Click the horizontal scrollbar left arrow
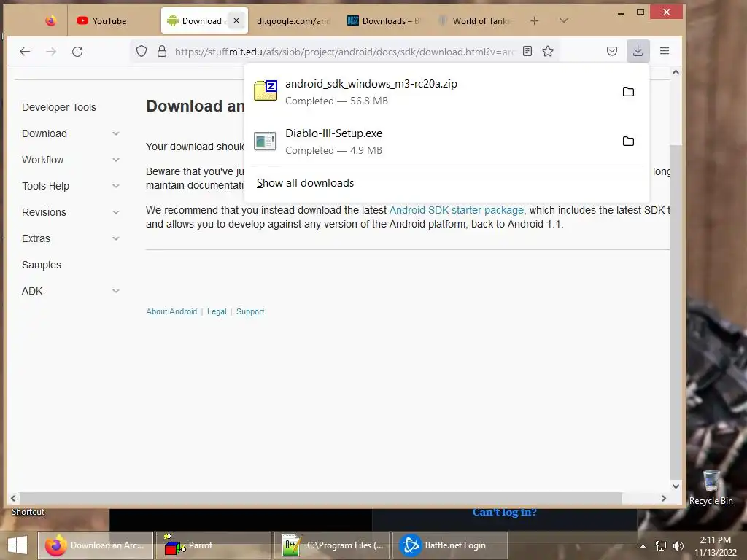Viewport: 747px width, 560px height. (13, 498)
